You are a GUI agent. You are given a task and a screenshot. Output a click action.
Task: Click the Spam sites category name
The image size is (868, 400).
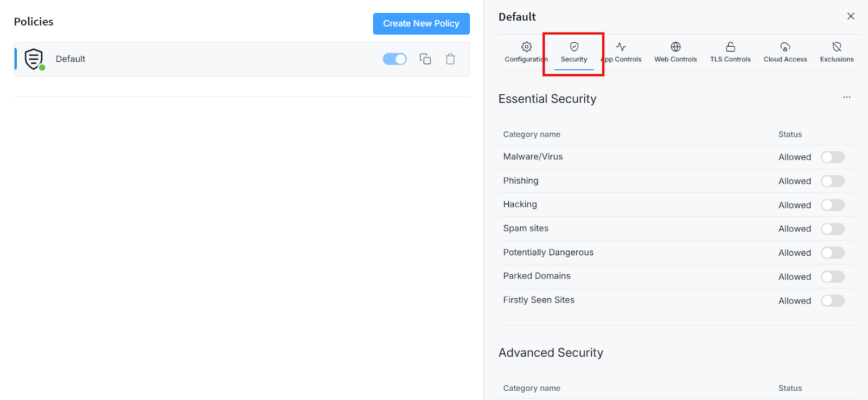pyautogui.click(x=526, y=228)
